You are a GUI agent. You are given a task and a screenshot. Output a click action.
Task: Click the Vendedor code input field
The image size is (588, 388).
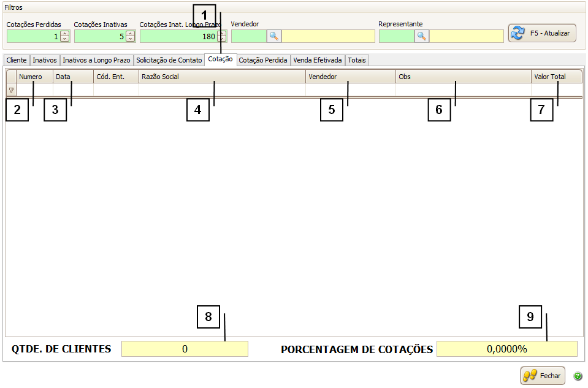coord(248,36)
